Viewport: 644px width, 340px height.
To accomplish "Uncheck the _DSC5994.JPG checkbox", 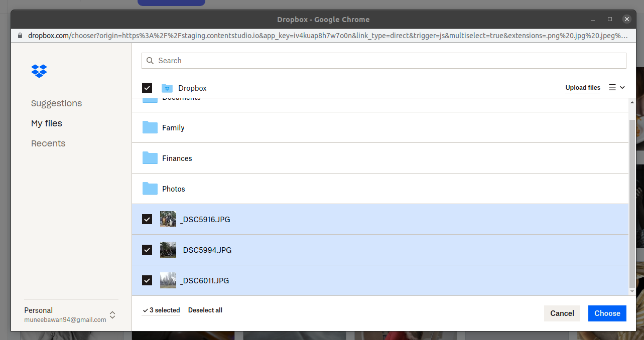I will (x=147, y=250).
